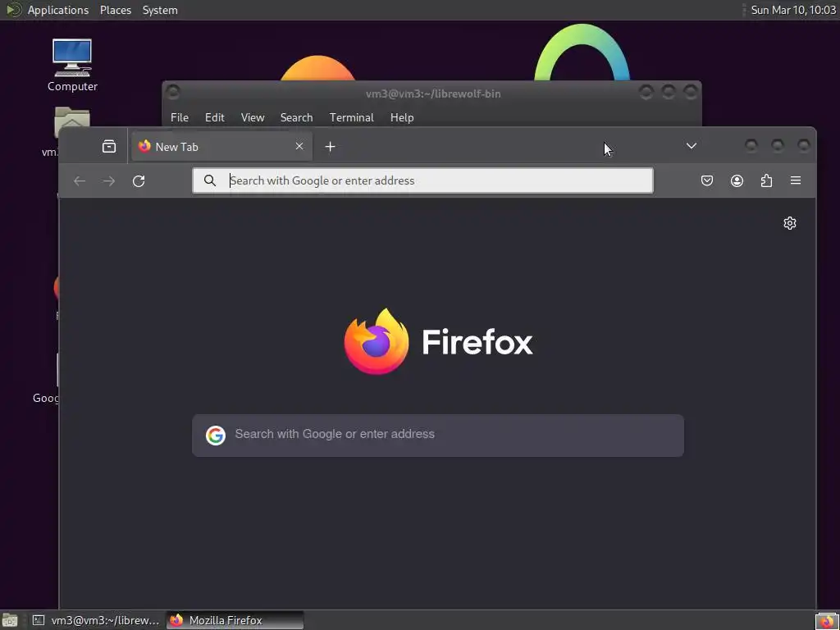Click the Firefox logo on new tab page
This screenshot has width=840, height=630.
(438, 341)
